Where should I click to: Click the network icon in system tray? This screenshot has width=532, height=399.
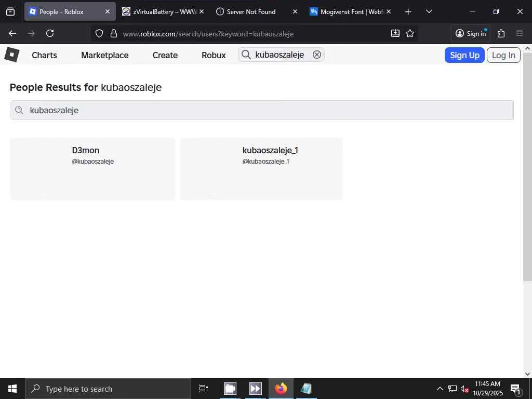(453, 389)
